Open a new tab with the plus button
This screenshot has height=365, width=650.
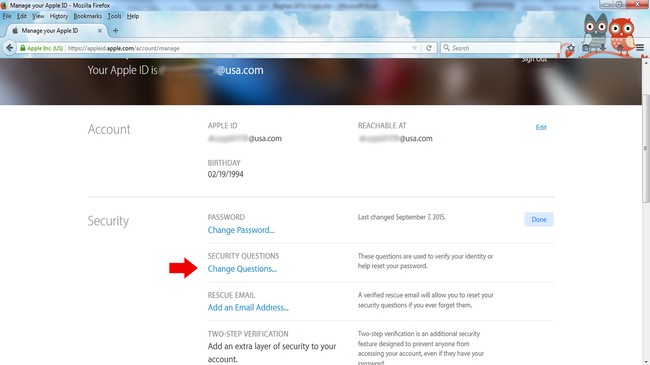[x=115, y=31]
